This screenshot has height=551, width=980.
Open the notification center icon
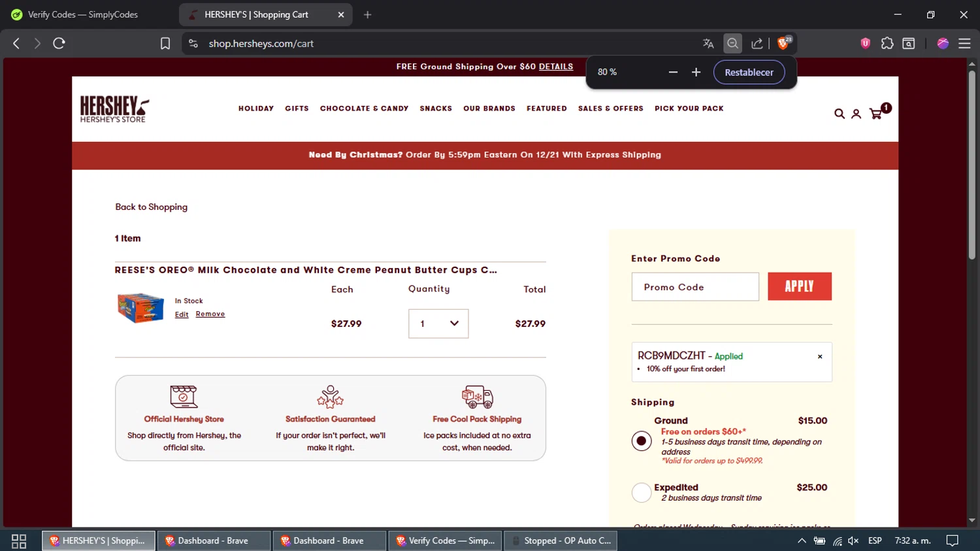[x=953, y=541]
